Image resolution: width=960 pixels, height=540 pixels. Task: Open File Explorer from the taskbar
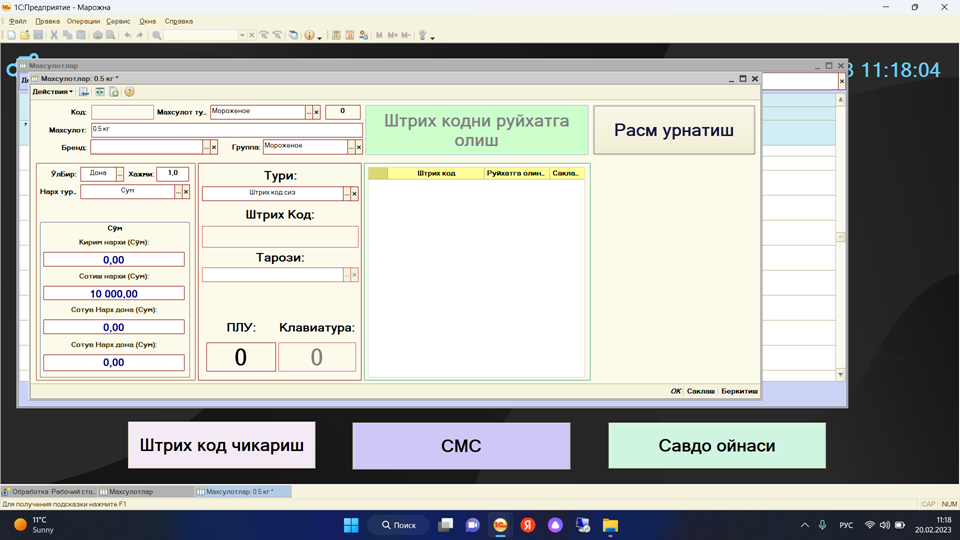coord(610,525)
